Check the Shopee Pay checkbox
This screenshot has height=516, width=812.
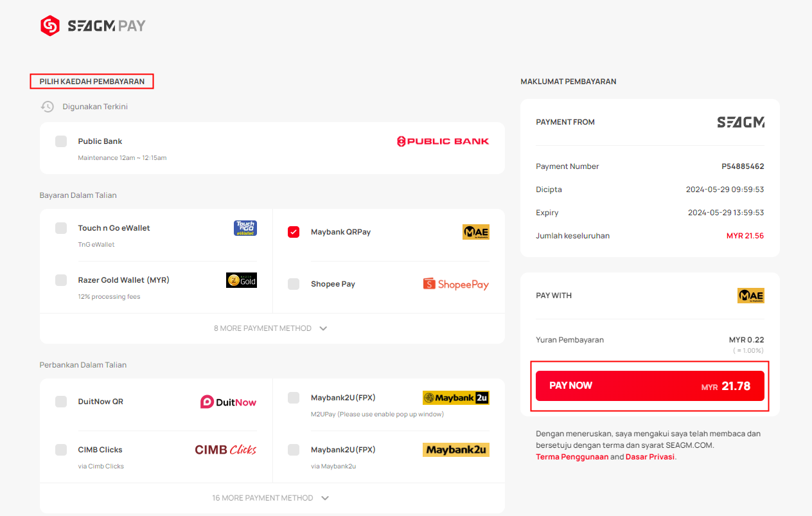(294, 284)
